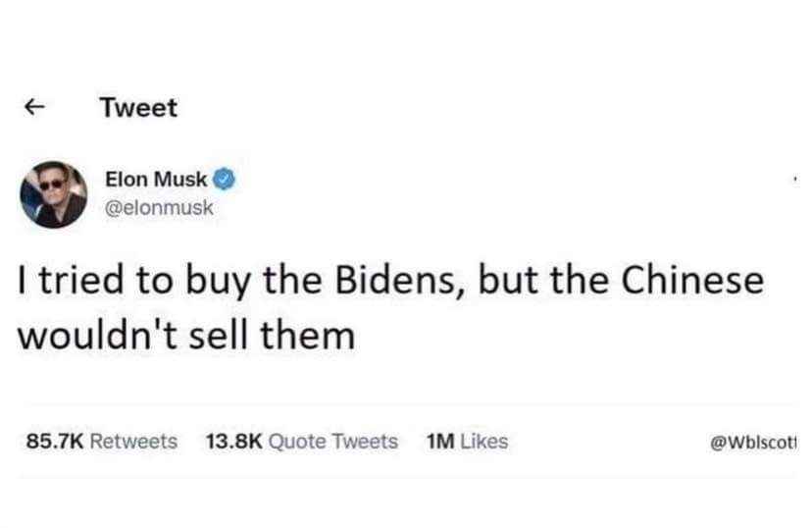812x528 pixels.
Task: Click the blue verified checkmark badge
Action: point(223,181)
